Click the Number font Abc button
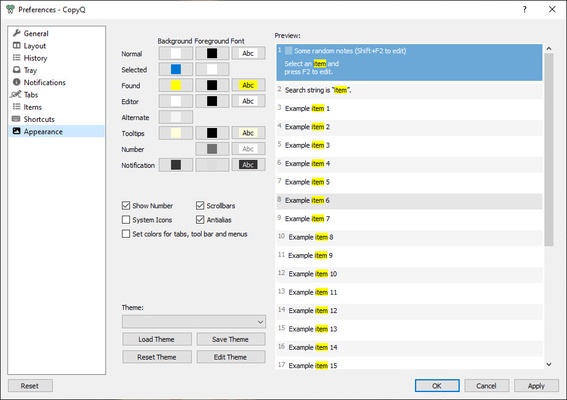Image resolution: width=567 pixels, height=400 pixels. (248, 149)
